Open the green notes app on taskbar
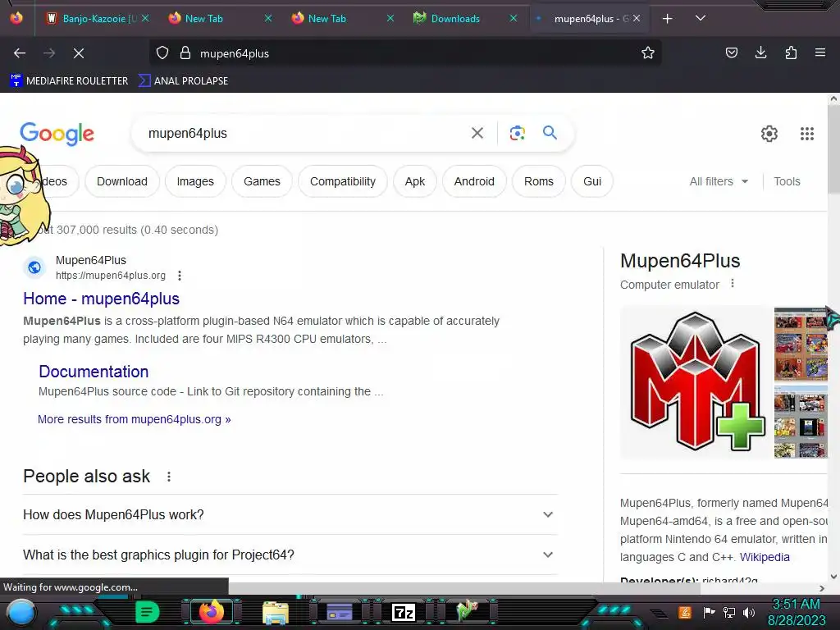The width and height of the screenshot is (840, 630). [x=148, y=612]
